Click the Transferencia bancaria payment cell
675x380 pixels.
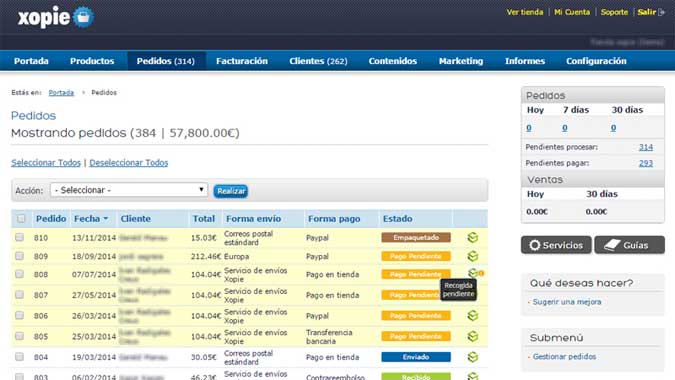point(329,337)
